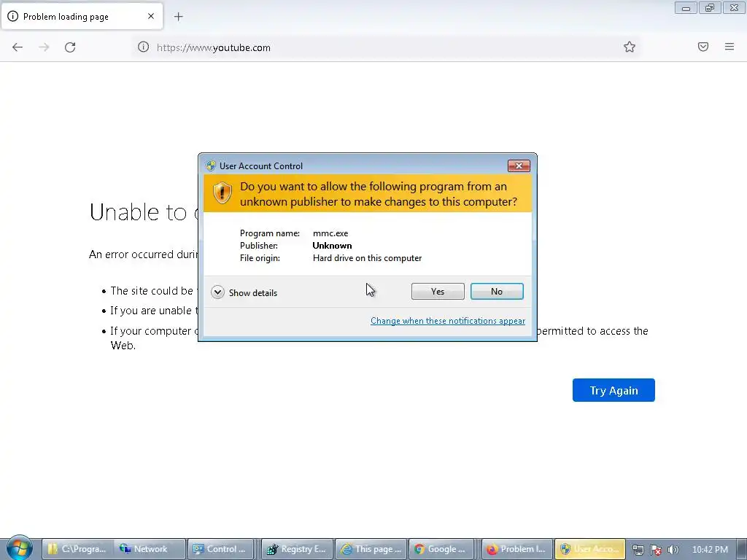Click mmc.exe program name text
The image size is (747, 560).
(330, 233)
